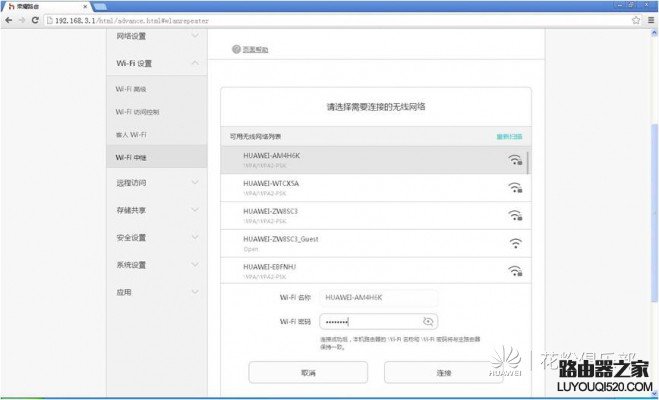Select network HUAWEI-ZW8SC3 in list
The image size is (659, 400).
tap(376, 215)
